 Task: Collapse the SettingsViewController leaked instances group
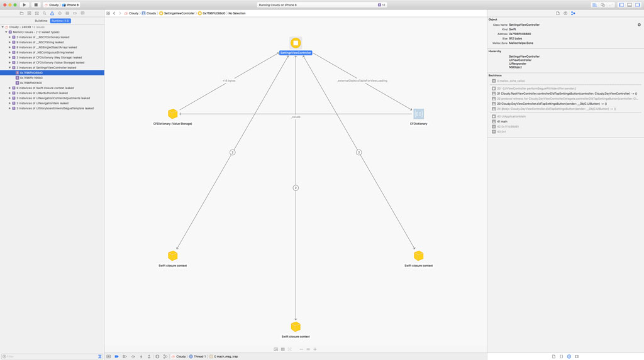coord(10,68)
